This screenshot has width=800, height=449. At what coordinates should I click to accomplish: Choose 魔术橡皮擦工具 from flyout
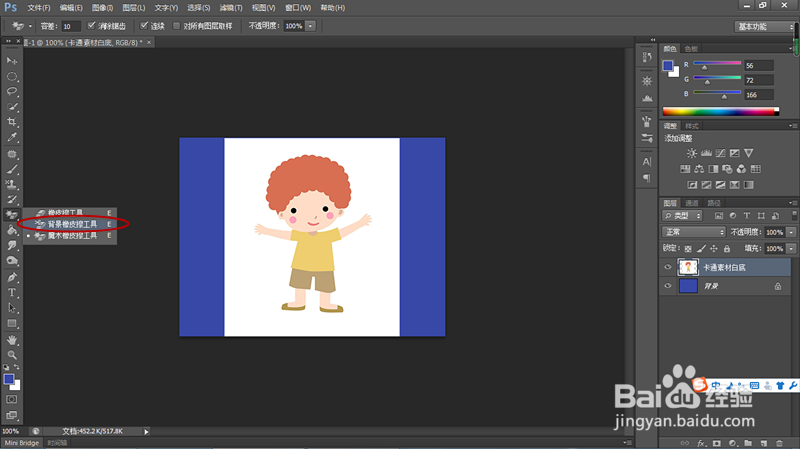point(71,236)
